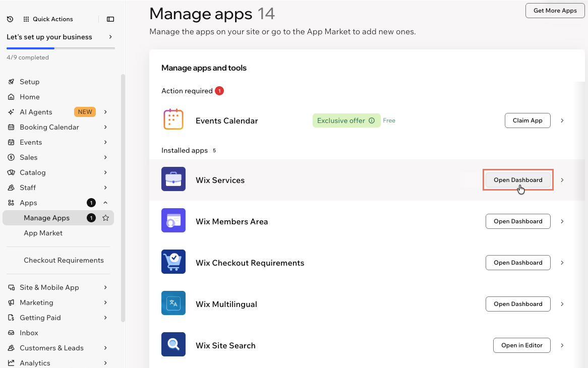Click the Exclusive offer badge
This screenshot has width=588, height=368.
click(x=346, y=120)
